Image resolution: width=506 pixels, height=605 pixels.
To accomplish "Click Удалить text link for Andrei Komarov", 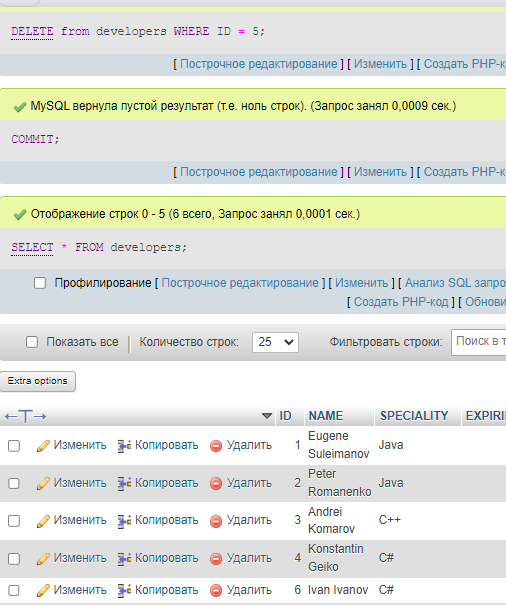I will [x=249, y=521].
